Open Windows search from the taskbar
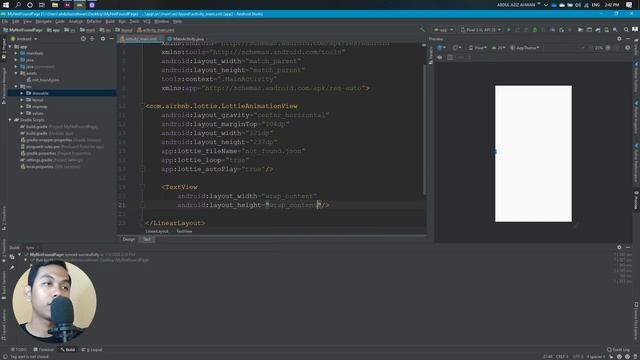This screenshot has height=360, width=640. (x=18, y=5)
